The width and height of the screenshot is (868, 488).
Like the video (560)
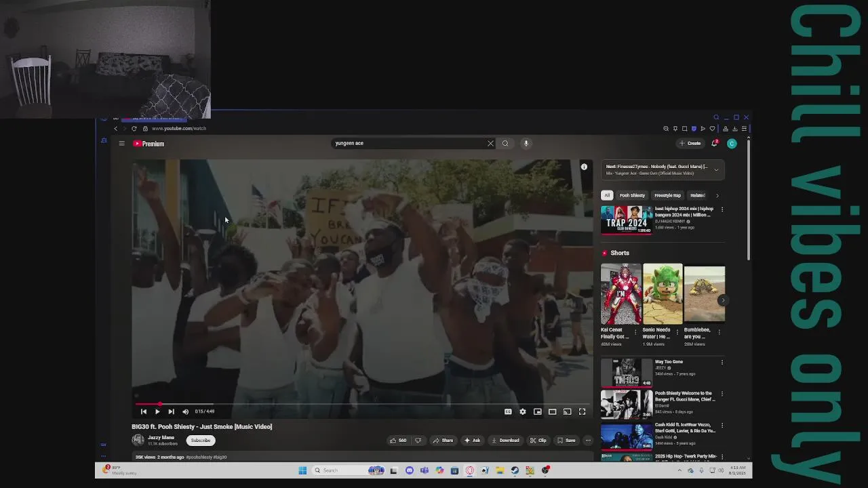[398, 441]
